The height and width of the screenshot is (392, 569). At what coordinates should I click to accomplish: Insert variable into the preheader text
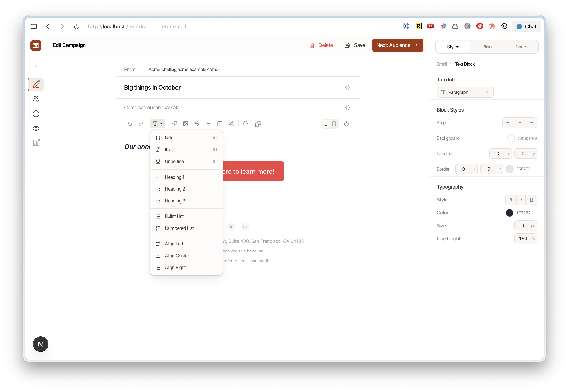pyautogui.click(x=348, y=108)
